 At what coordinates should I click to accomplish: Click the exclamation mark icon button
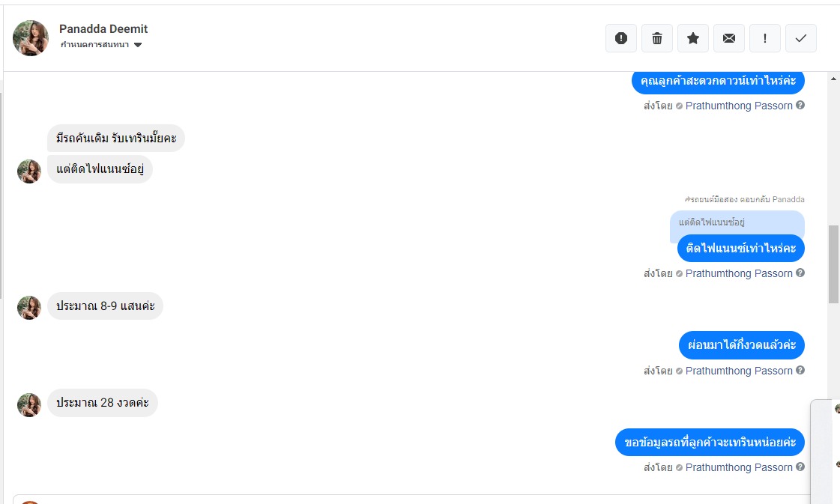[765, 38]
